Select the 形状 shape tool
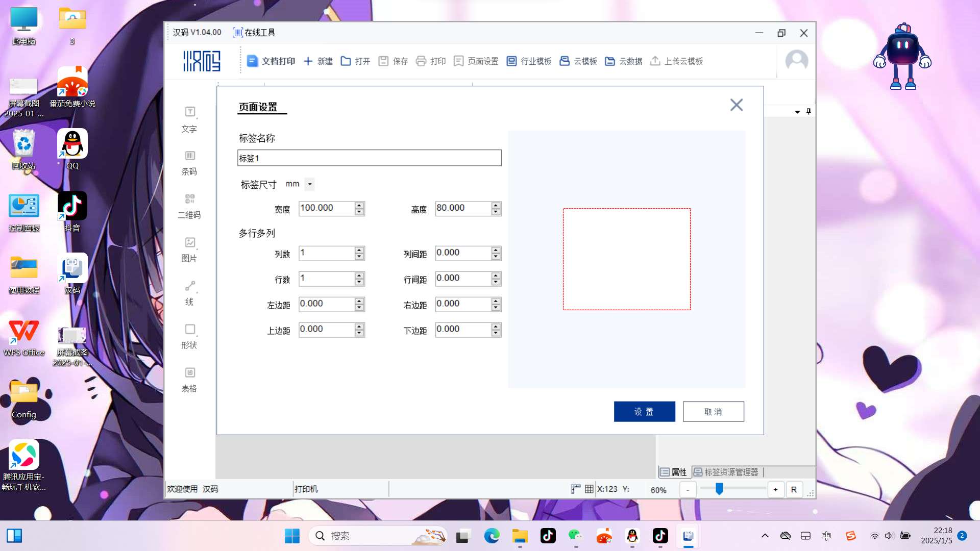Viewport: 980px width, 551px height. point(189,337)
